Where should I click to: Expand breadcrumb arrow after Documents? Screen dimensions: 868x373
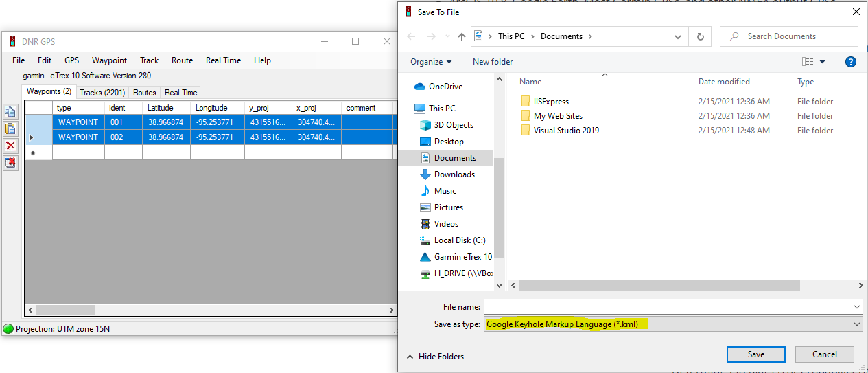tap(590, 36)
